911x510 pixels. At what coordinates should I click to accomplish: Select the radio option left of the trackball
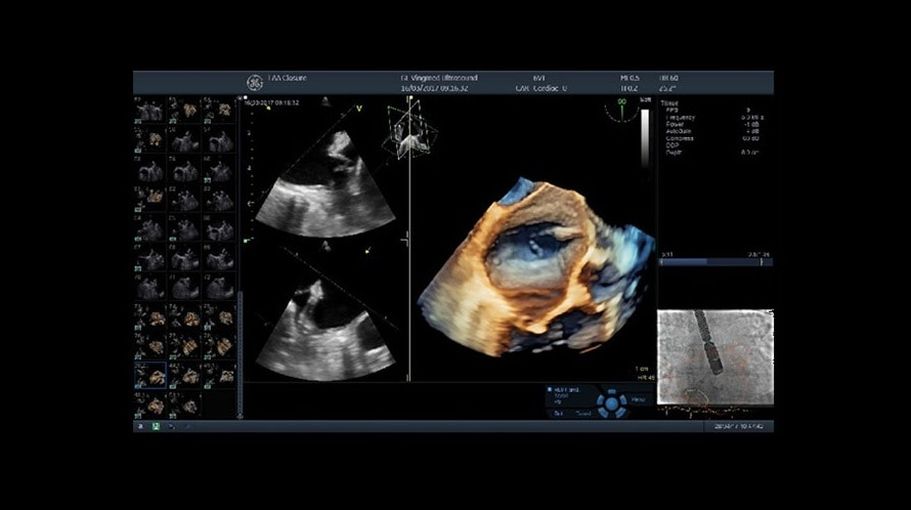[x=550, y=390]
